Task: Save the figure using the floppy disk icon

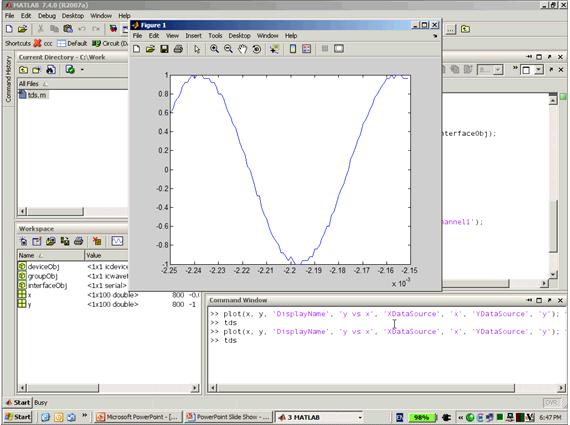Action: [x=164, y=49]
